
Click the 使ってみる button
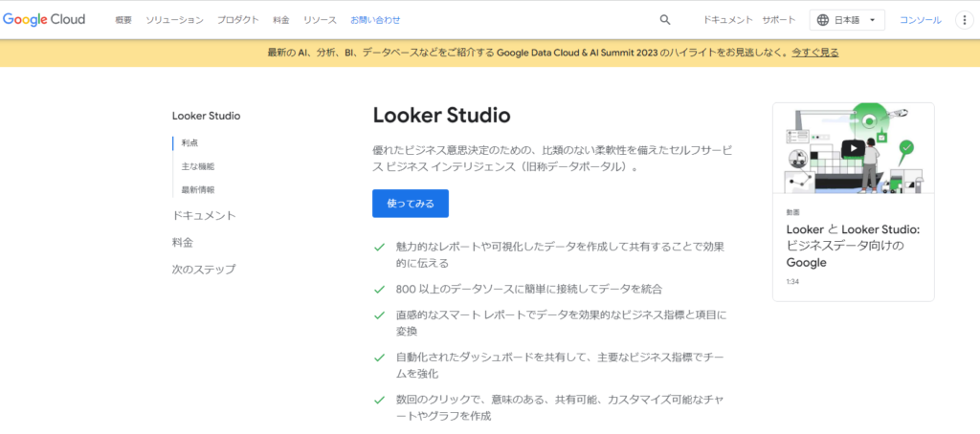point(411,204)
